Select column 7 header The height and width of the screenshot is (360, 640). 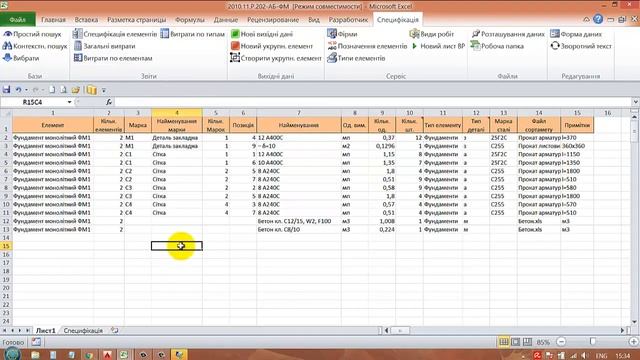pyautogui.click(x=299, y=113)
